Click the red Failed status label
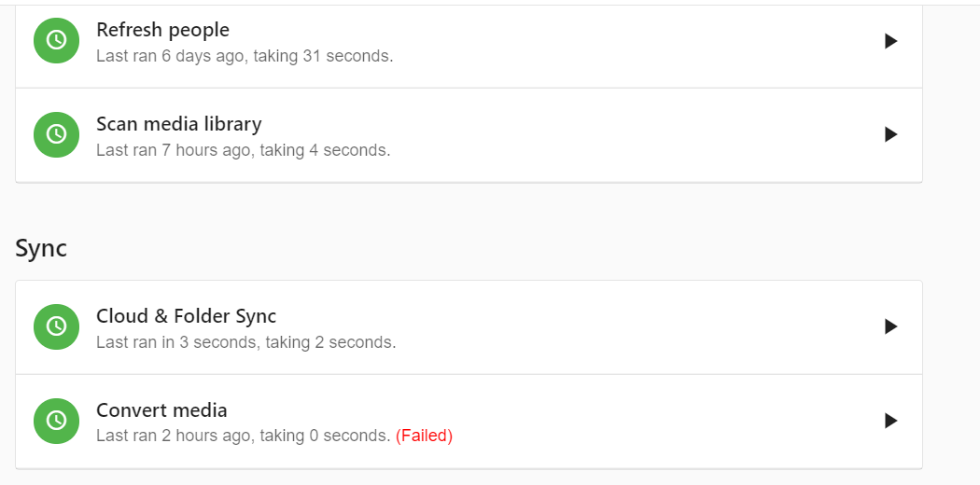Image resolution: width=980 pixels, height=485 pixels. coord(424,436)
